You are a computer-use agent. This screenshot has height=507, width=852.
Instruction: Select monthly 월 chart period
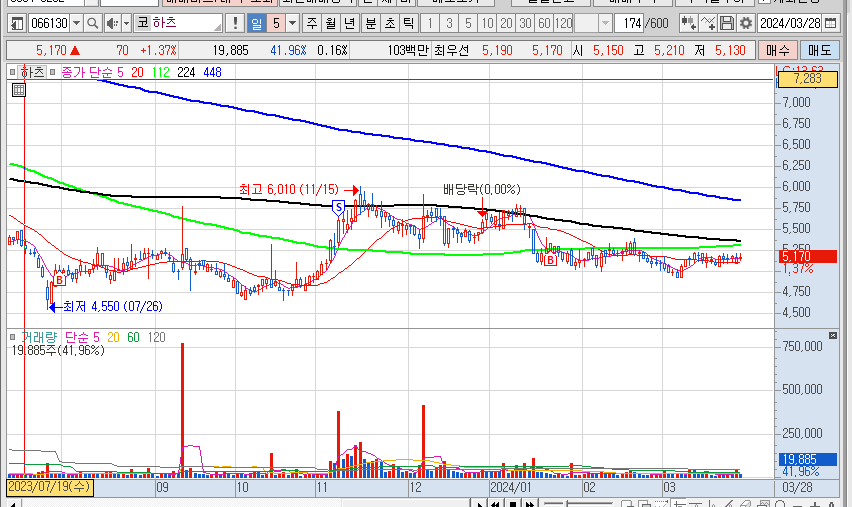click(330, 23)
